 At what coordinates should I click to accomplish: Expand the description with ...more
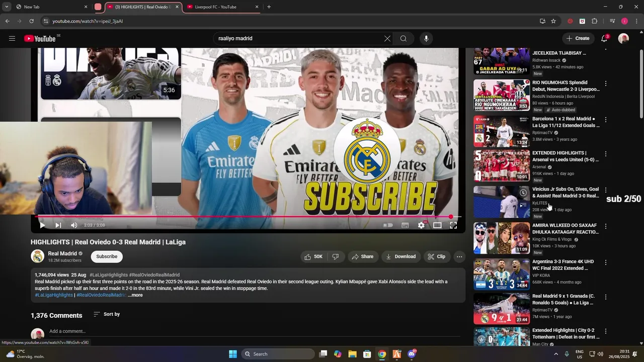[x=135, y=295]
